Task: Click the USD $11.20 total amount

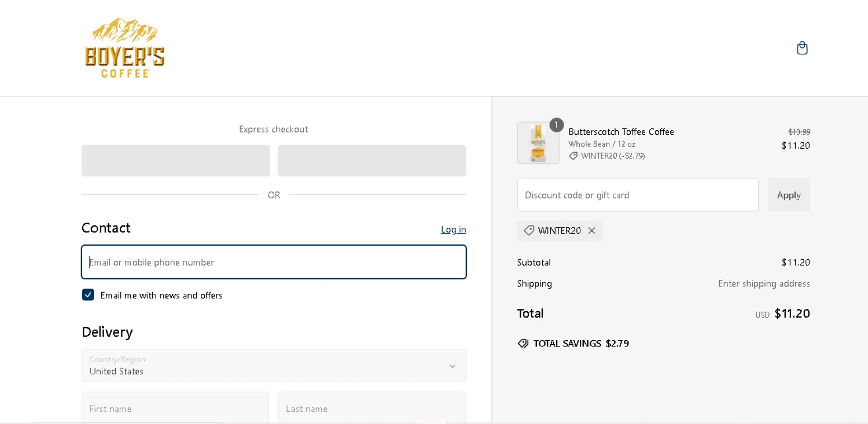Action: (x=782, y=314)
